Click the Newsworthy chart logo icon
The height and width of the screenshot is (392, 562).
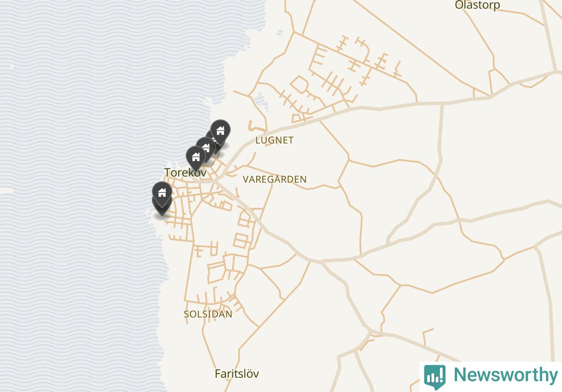coord(435,376)
